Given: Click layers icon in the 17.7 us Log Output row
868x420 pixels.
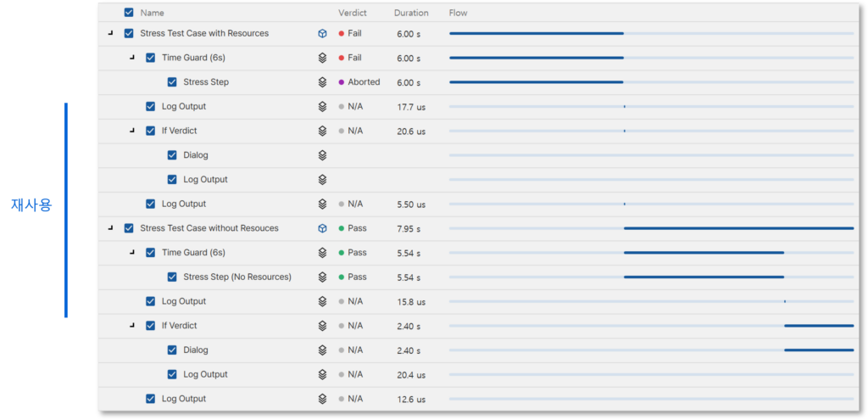Looking at the screenshot, I should point(322,106).
